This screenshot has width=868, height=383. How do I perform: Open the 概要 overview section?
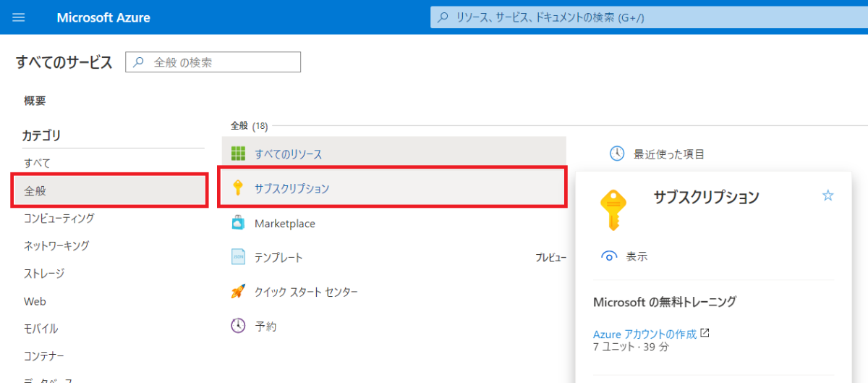pos(35,101)
